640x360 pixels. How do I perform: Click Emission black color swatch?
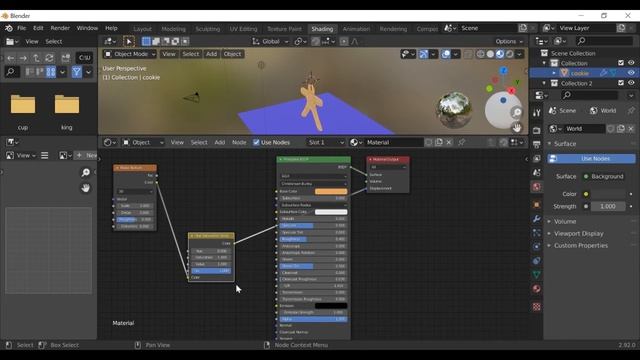(x=331, y=306)
